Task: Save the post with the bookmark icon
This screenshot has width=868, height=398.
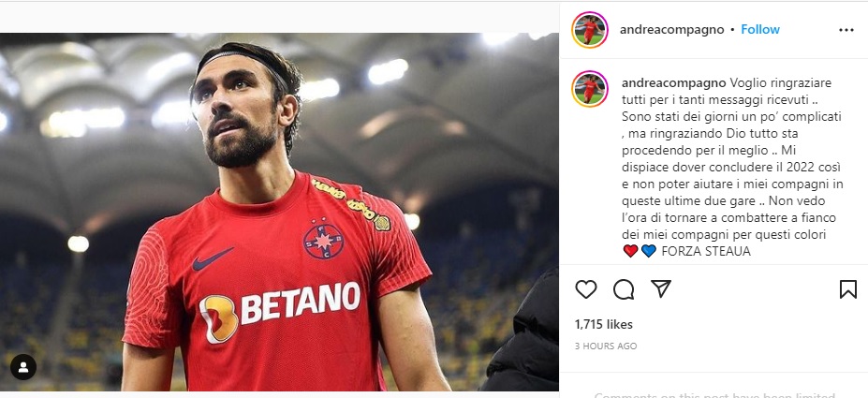Action: pos(847,289)
